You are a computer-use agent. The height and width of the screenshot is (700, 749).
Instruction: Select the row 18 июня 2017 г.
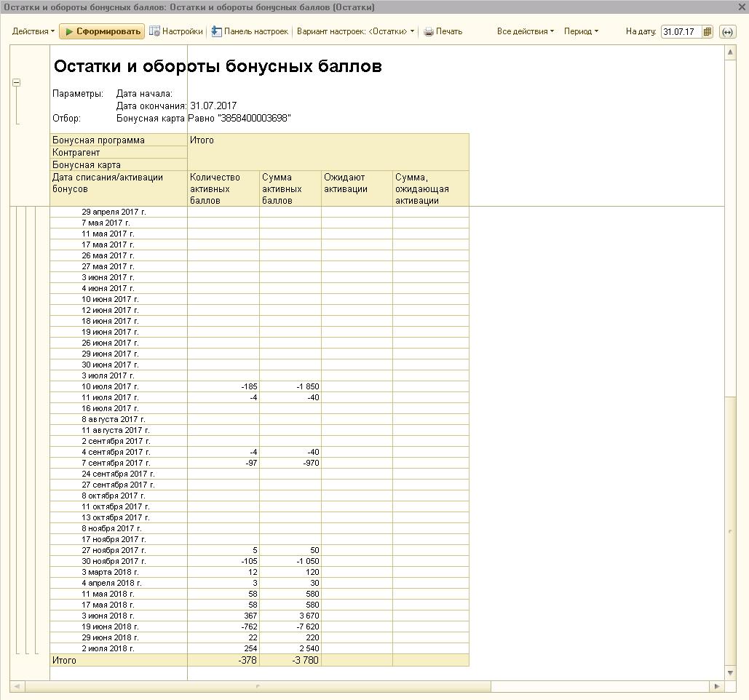click(x=259, y=322)
